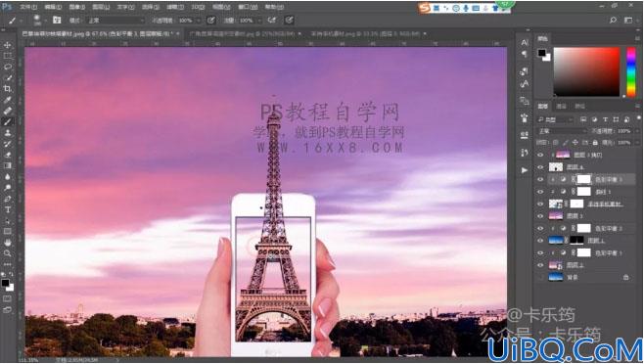This screenshot has height=364, width=644.
Task: Select the Eyedropper tool
Action: (x=8, y=100)
